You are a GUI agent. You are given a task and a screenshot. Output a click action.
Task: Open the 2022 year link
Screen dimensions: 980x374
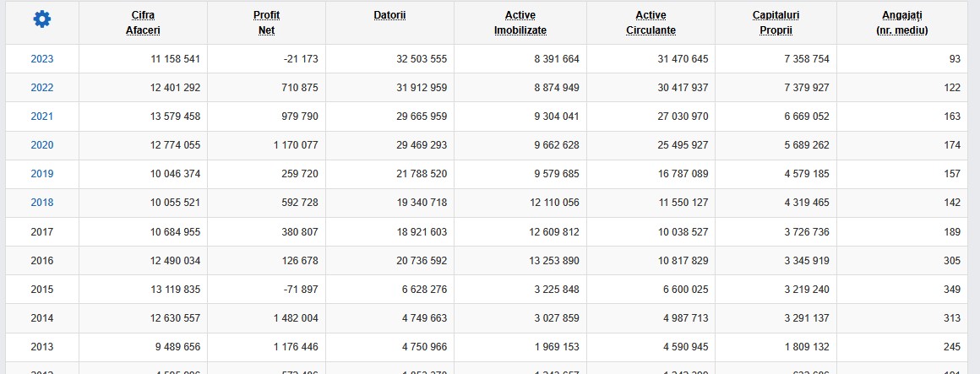tap(42, 88)
